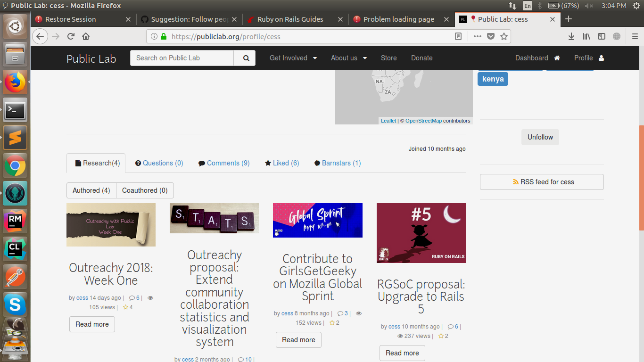The image size is (644, 362).
Task: Toggle the Authored (4) filter button
Action: (x=91, y=190)
